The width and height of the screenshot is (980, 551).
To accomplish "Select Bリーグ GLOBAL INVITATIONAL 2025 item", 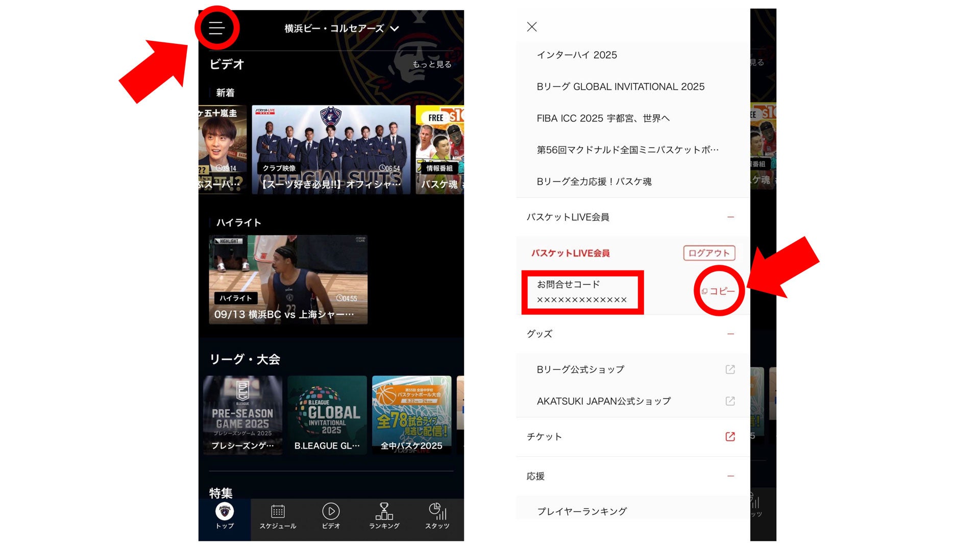I will click(x=620, y=87).
